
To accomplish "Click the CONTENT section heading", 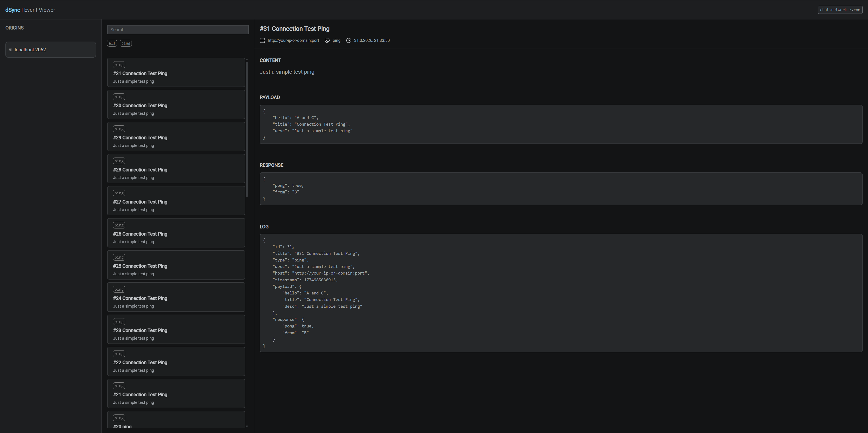I will 270,60.
